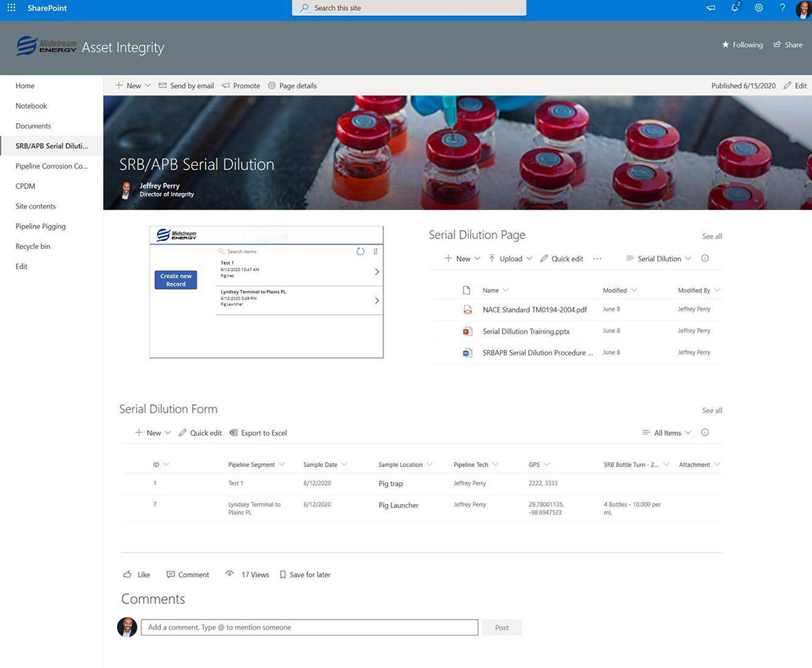The width and height of the screenshot is (812, 668).
Task: Click inside the Search this site box
Action: (409, 8)
